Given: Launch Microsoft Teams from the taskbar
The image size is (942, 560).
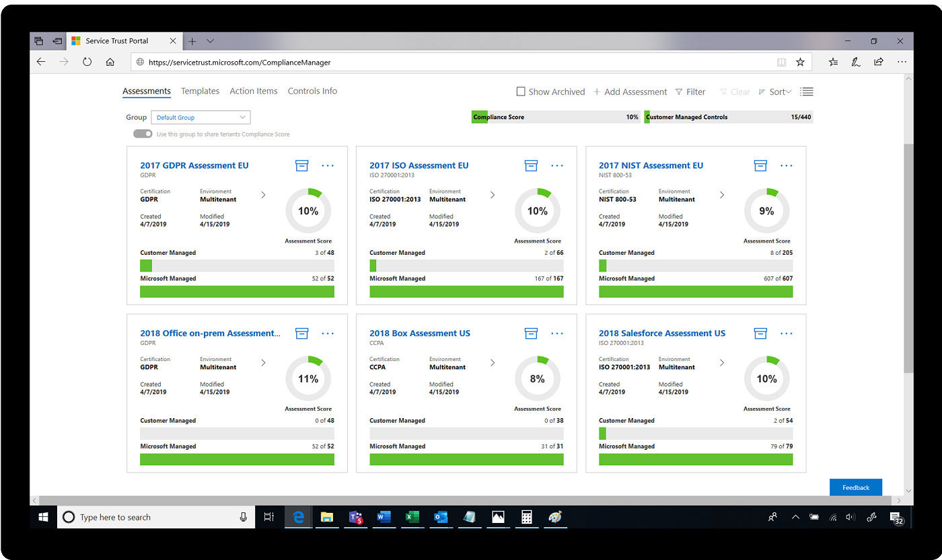Looking at the screenshot, I should point(355,517).
